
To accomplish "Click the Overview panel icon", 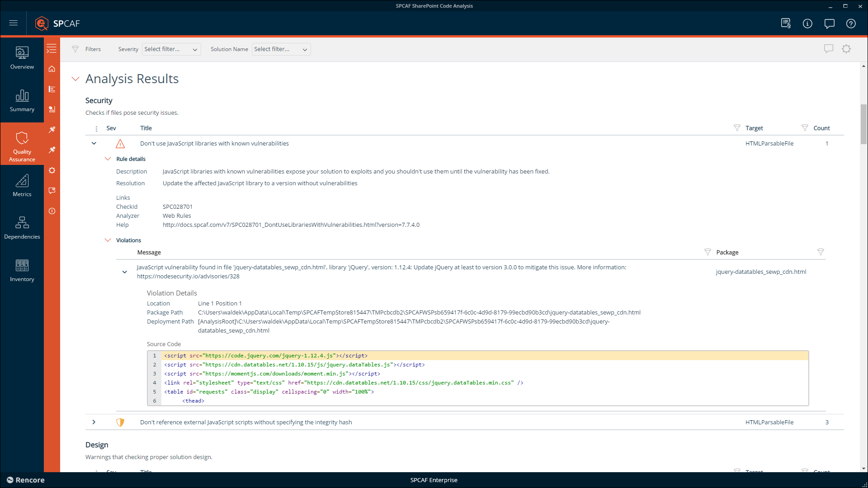I will click(21, 58).
